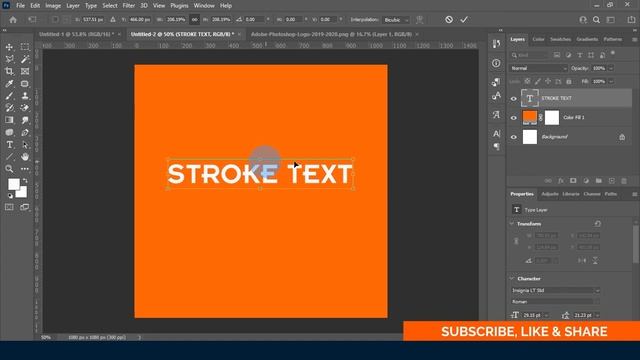Switch to the Untitled-1 document tab
This screenshot has height=360, width=640.
tap(77, 34)
